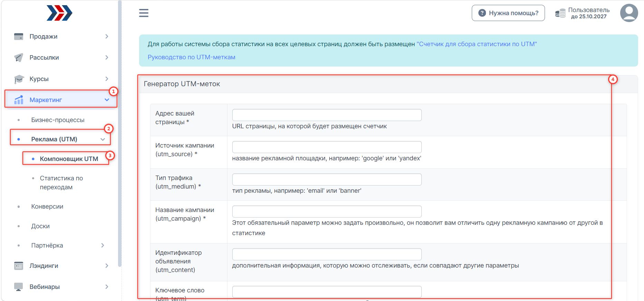Expand the Продажи menu chevron
Screen dimensions: 644x301
[107, 36]
